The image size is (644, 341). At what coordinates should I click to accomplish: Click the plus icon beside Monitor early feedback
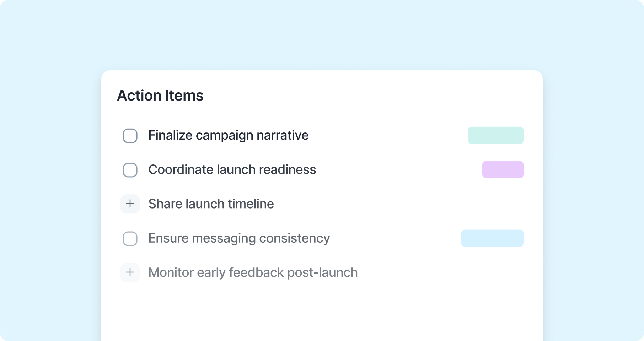pos(130,272)
